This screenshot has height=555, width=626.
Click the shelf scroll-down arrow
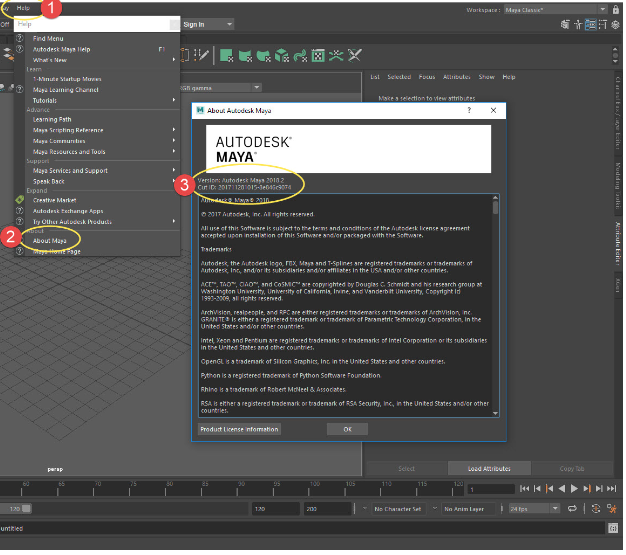[x=615, y=61]
